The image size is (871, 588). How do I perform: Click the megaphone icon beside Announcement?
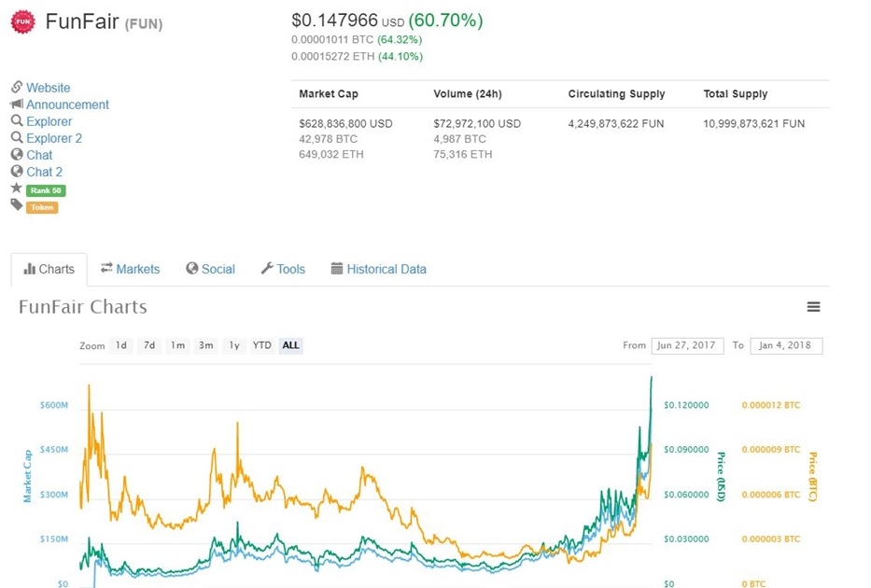coord(17,104)
